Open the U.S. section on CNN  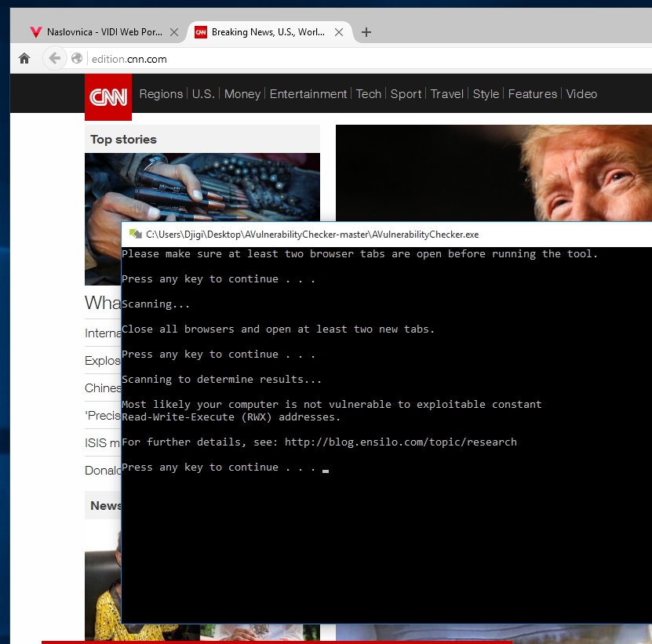click(x=203, y=94)
